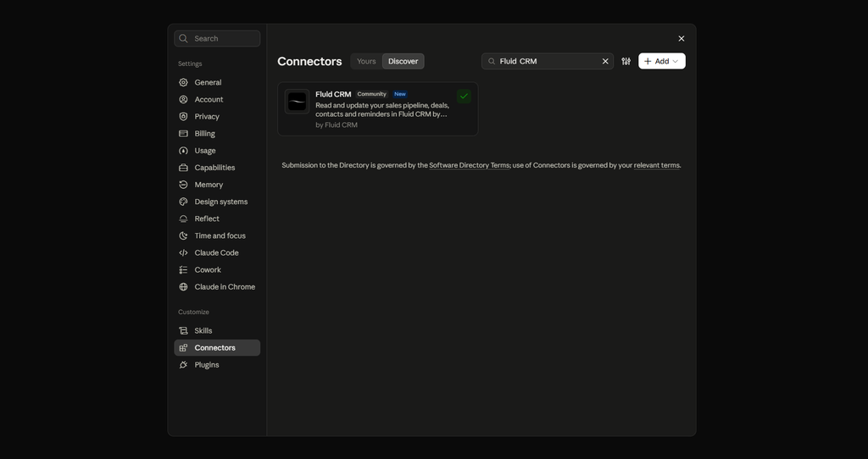Click the Connectors page heading

click(x=309, y=61)
